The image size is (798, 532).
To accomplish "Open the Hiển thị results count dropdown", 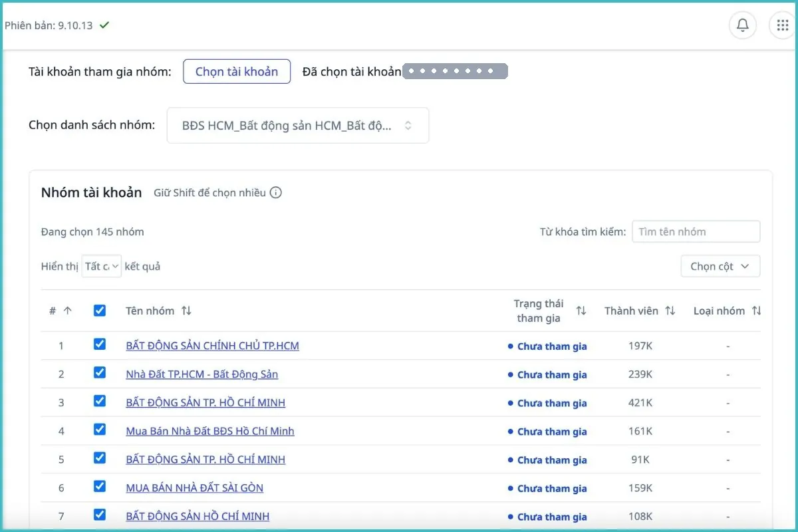I will click(101, 266).
